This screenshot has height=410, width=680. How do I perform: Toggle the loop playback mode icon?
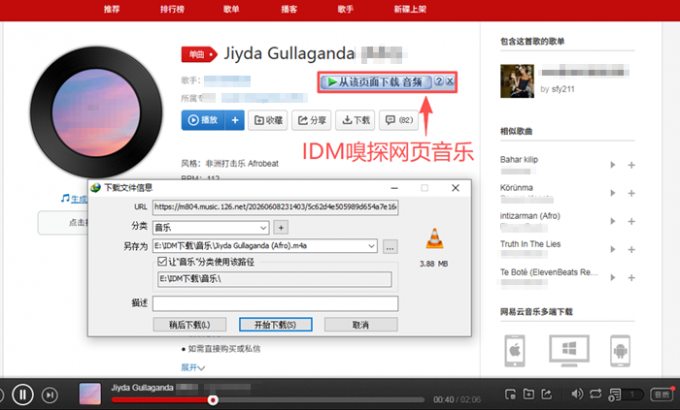pos(595,394)
